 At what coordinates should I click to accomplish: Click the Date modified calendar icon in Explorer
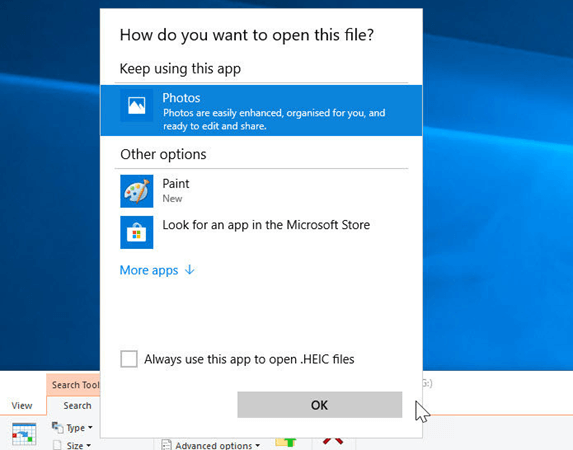[24, 434]
